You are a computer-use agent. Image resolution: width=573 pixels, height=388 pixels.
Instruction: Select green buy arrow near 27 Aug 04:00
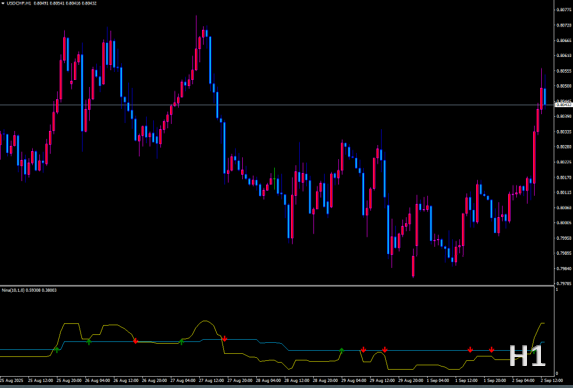tap(181, 342)
